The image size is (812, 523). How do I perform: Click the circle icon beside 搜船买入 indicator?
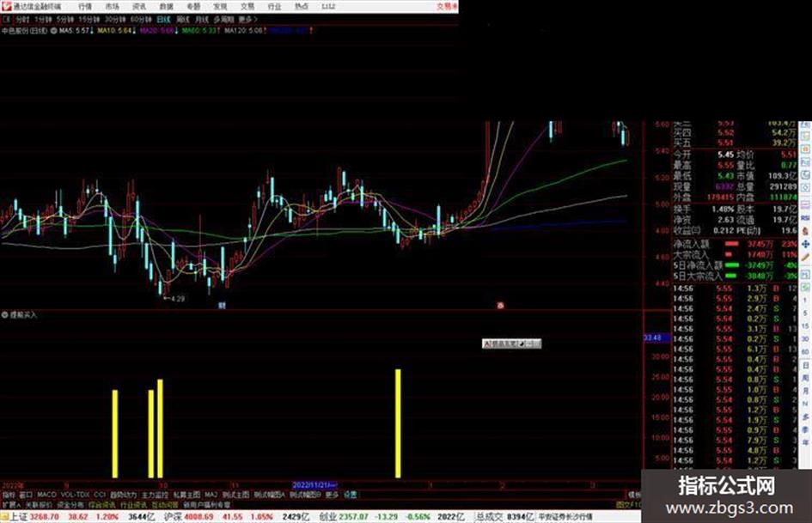pyautogui.click(x=5, y=314)
